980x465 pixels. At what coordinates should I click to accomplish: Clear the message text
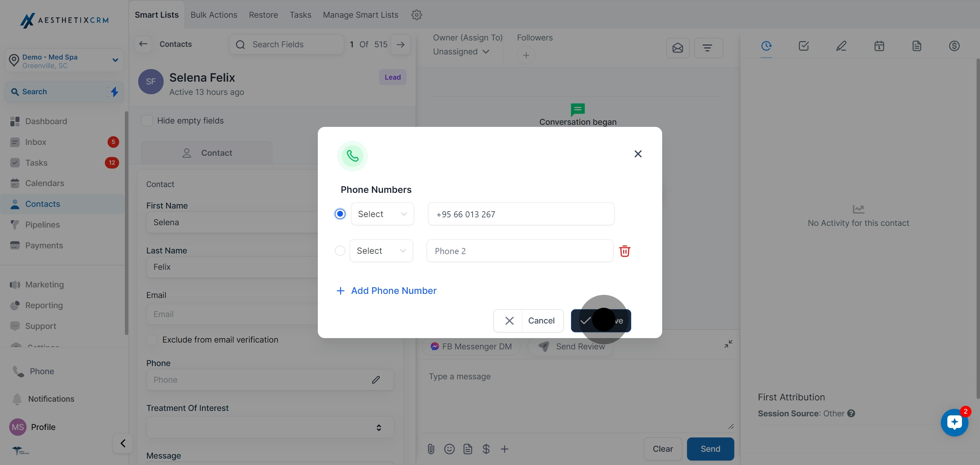663,449
